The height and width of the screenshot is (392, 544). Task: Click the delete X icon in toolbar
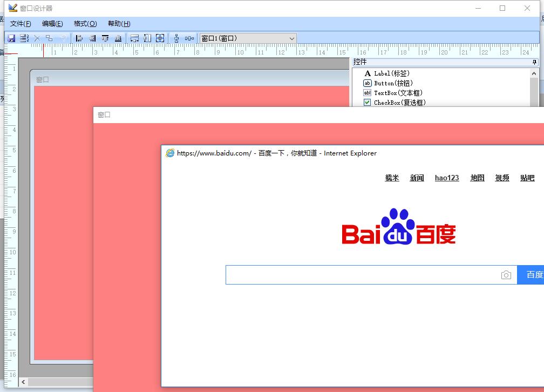click(x=37, y=38)
